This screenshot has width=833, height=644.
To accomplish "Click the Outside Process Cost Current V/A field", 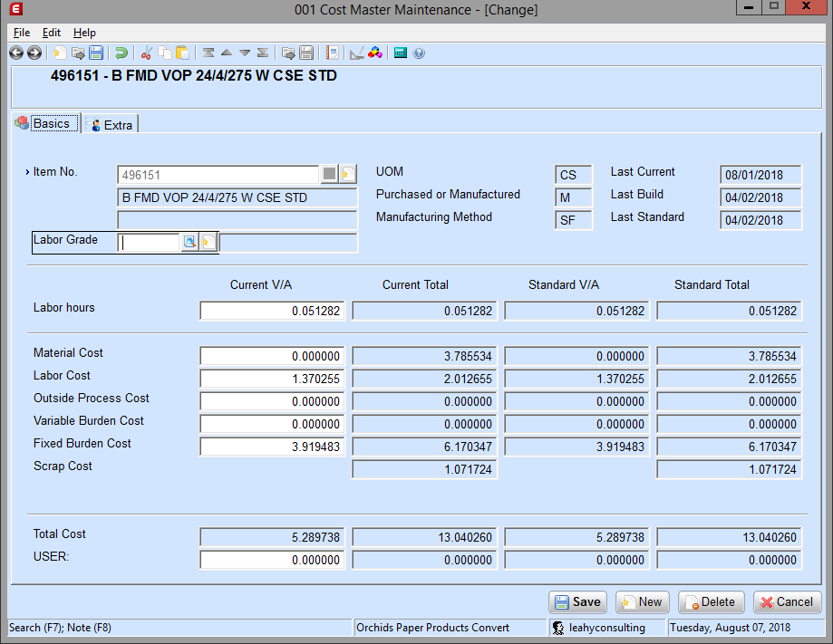I will (x=272, y=401).
